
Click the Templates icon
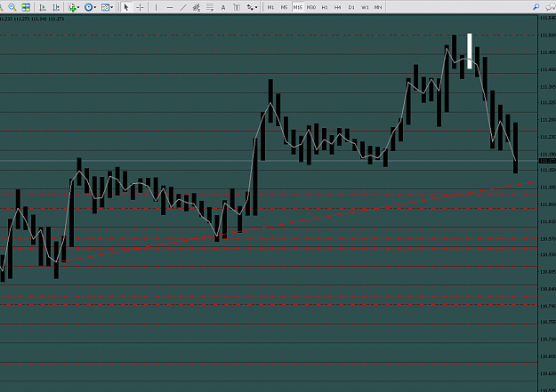(x=105, y=7)
